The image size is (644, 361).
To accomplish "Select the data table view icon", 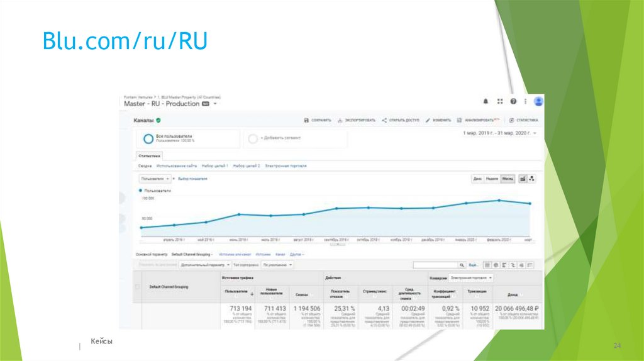I will [x=487, y=265].
